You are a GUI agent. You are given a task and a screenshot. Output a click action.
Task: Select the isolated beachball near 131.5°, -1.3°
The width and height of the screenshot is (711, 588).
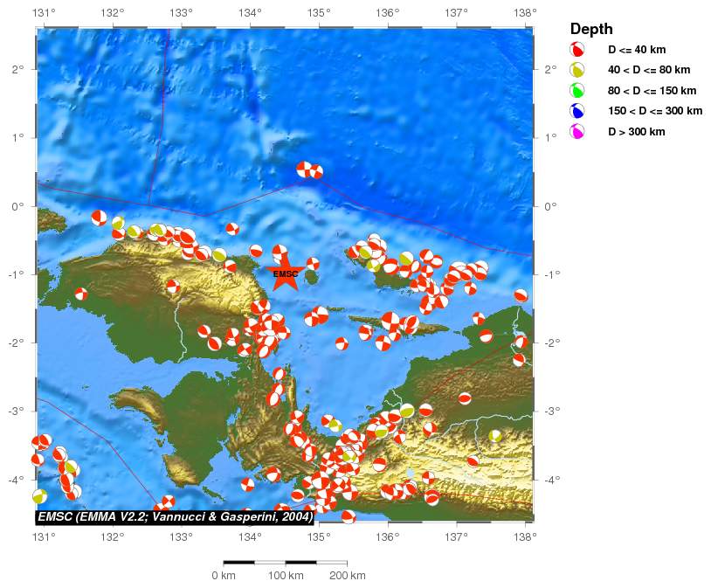point(80,294)
